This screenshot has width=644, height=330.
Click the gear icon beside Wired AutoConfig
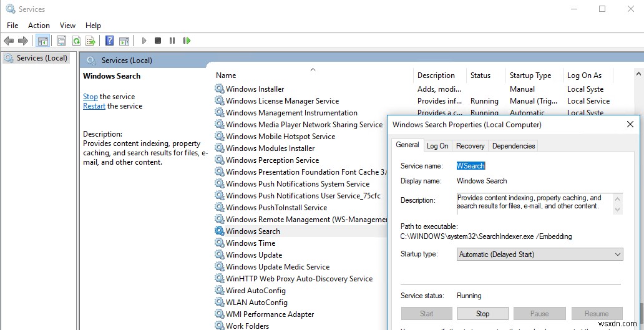[220, 290]
